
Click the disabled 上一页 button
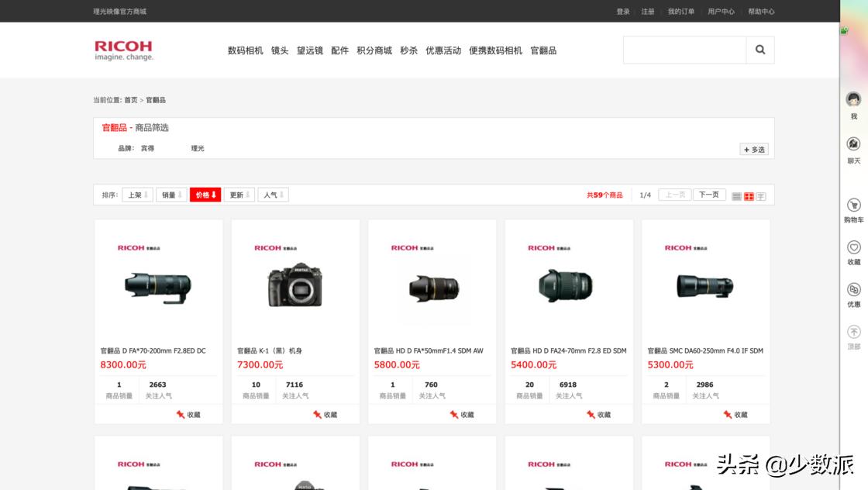(675, 195)
